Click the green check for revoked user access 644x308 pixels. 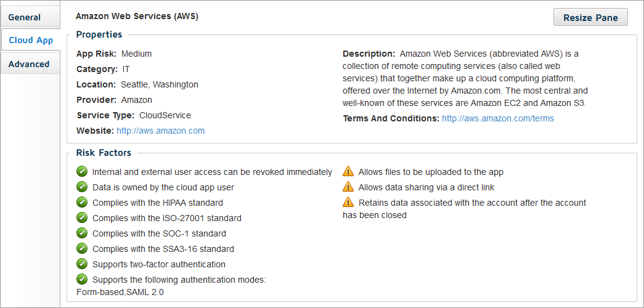point(82,171)
